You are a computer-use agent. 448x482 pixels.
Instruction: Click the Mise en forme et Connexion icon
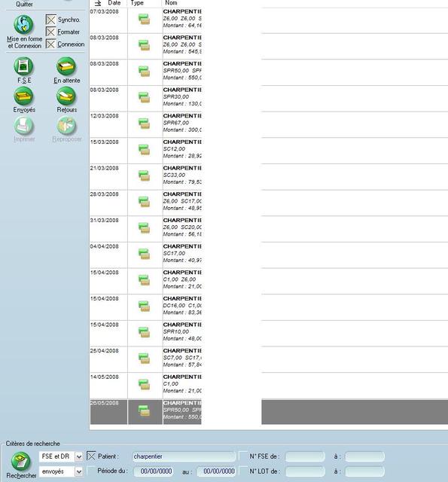(x=23, y=25)
